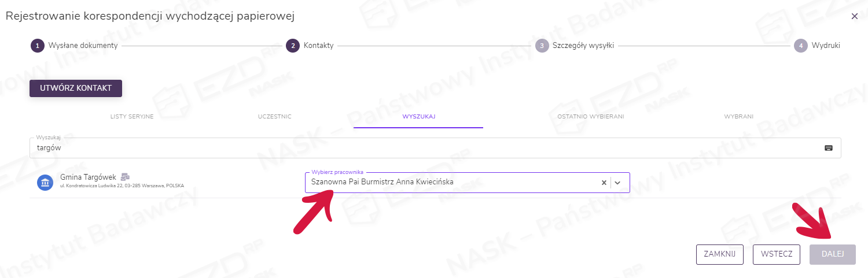
Task: Expand the Wybierz pracownika dropdown arrow
Action: click(x=617, y=182)
